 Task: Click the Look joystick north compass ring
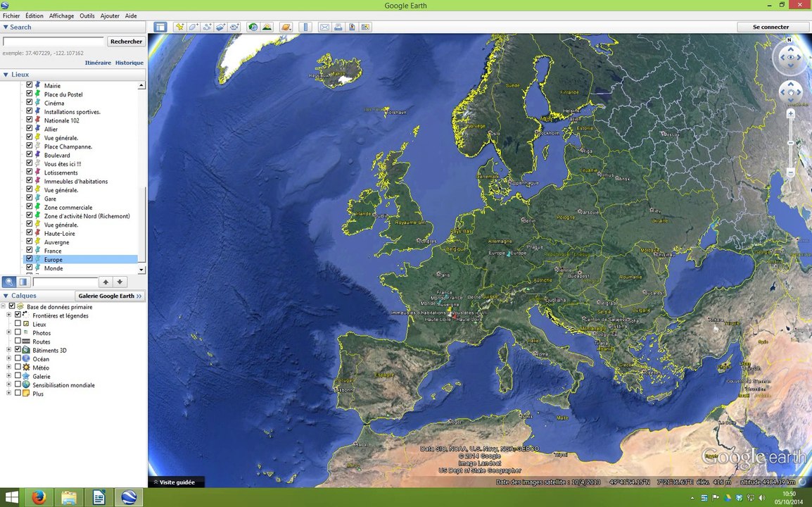pyautogui.click(x=789, y=40)
